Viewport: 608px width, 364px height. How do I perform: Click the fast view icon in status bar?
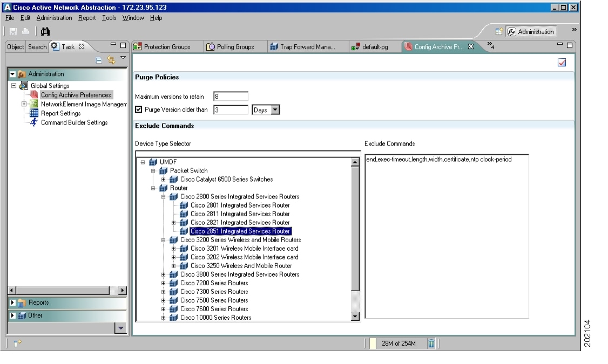(17, 343)
